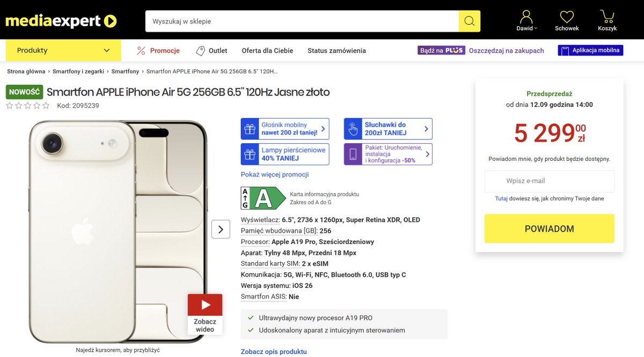The image size is (644, 357).
Task: Click the 5 299 zł price
Action: click(550, 133)
